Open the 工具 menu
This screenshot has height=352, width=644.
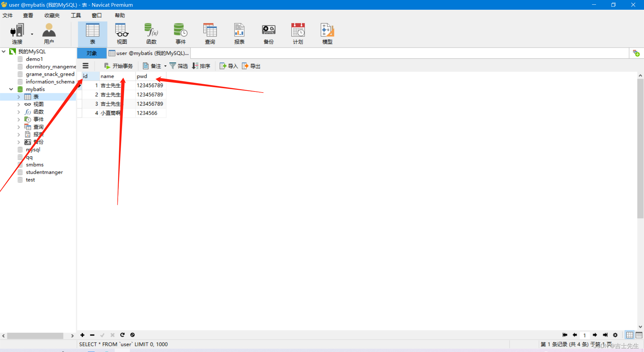(x=76, y=15)
